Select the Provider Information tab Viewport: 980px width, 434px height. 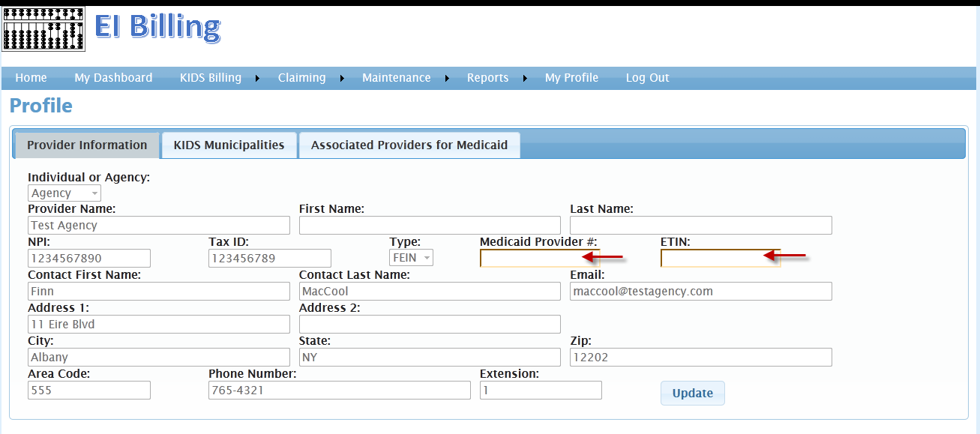tap(86, 144)
